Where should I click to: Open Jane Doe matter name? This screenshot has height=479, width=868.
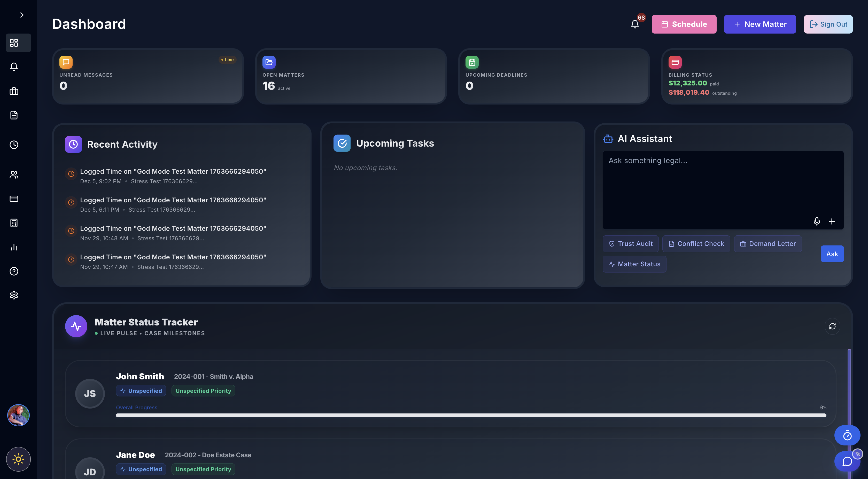(x=135, y=455)
